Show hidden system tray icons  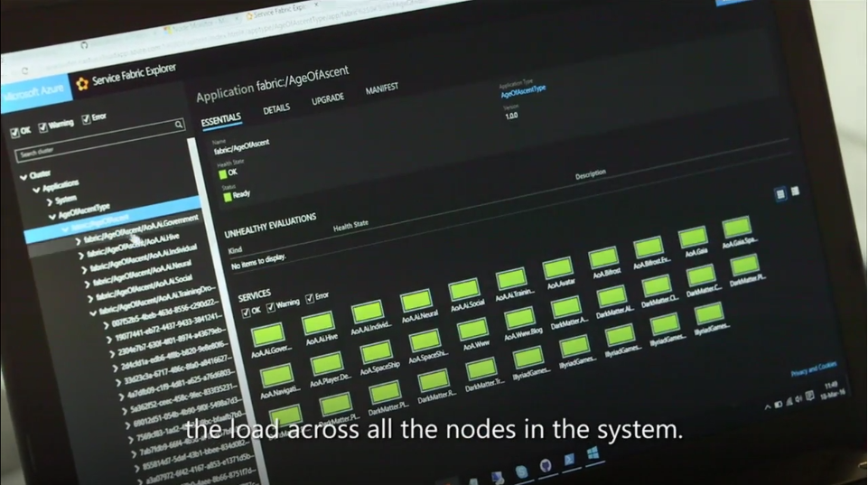click(768, 407)
